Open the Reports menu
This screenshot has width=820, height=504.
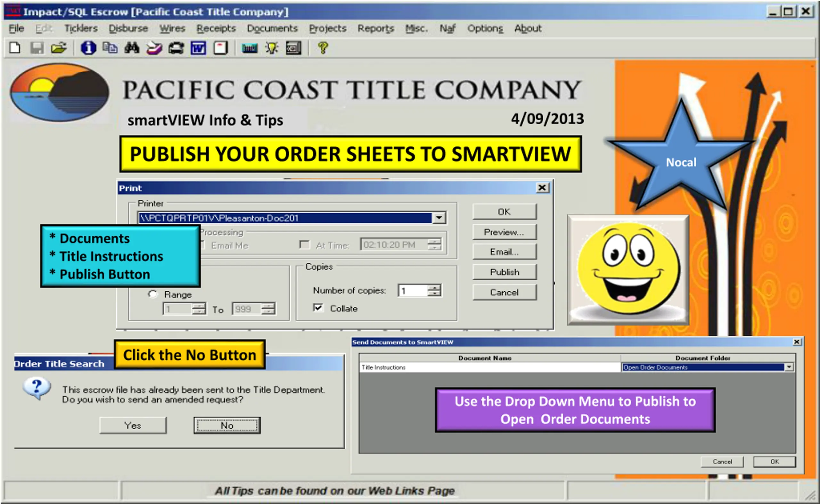tap(376, 28)
